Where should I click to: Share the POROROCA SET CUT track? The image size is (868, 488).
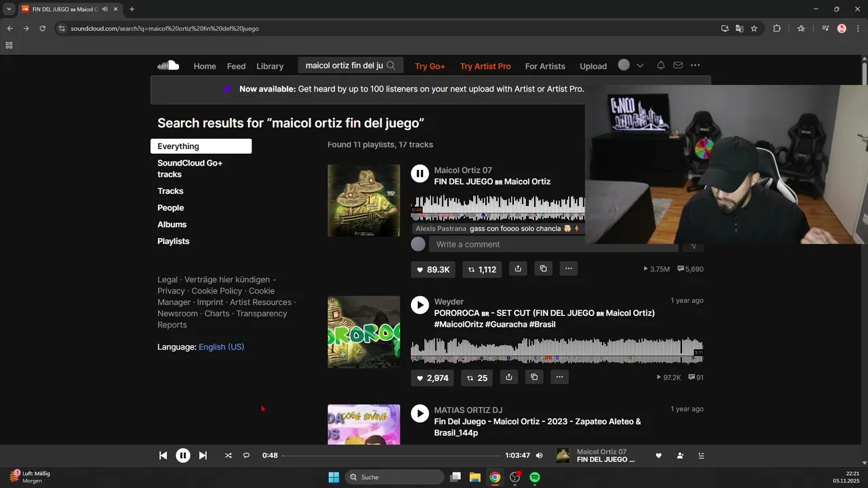(x=509, y=378)
